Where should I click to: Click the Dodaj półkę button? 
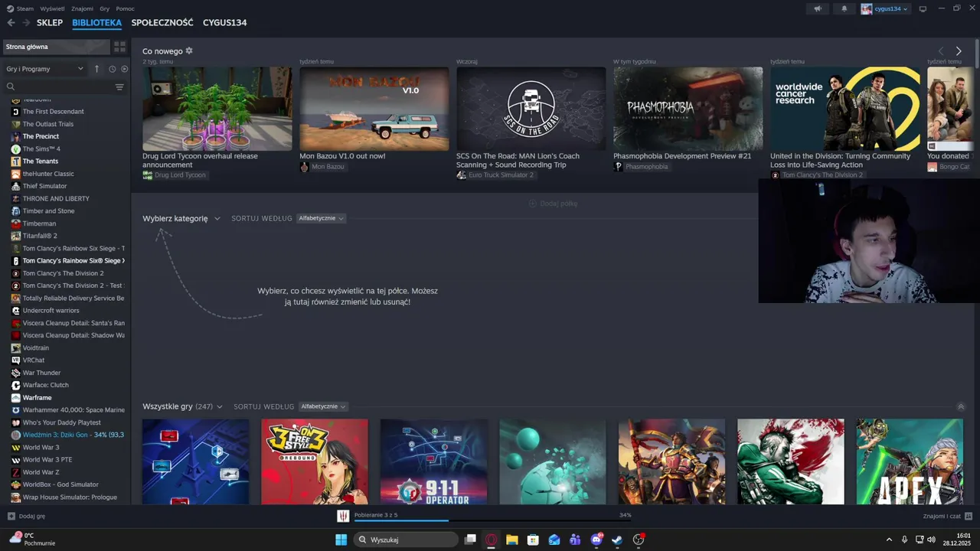pyautogui.click(x=553, y=204)
